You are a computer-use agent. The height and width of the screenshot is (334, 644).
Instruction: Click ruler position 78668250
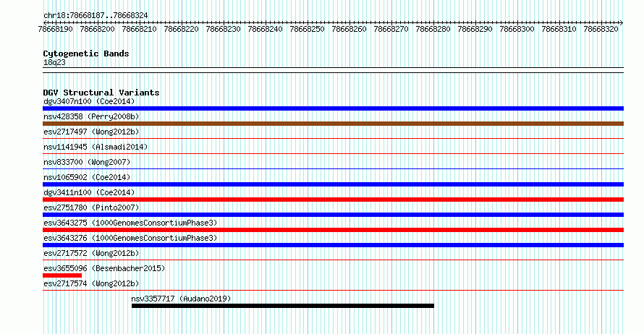[308, 29]
